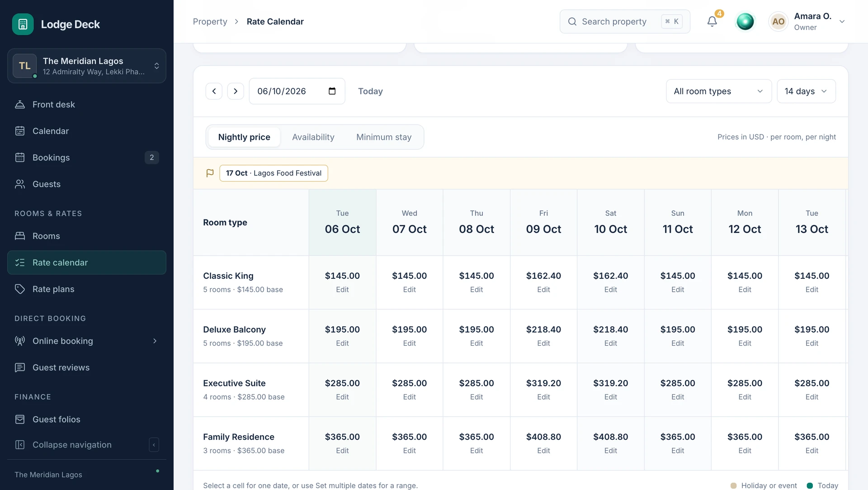The height and width of the screenshot is (490, 868).
Task: Open the All room types dropdown
Action: tap(719, 91)
